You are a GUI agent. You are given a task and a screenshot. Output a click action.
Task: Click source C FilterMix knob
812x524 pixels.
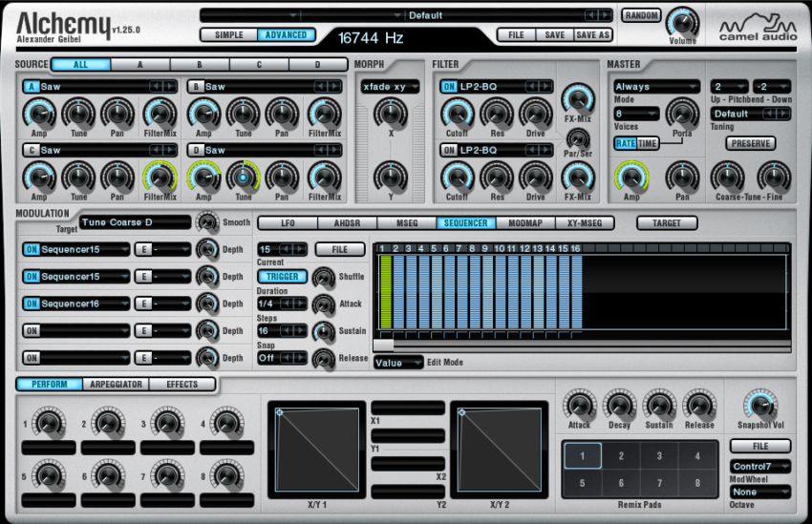tap(160, 177)
